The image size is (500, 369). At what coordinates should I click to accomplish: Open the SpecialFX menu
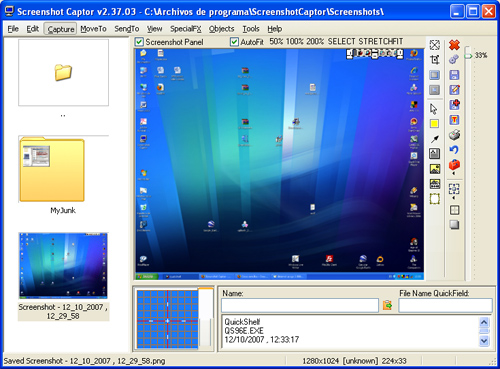click(186, 29)
